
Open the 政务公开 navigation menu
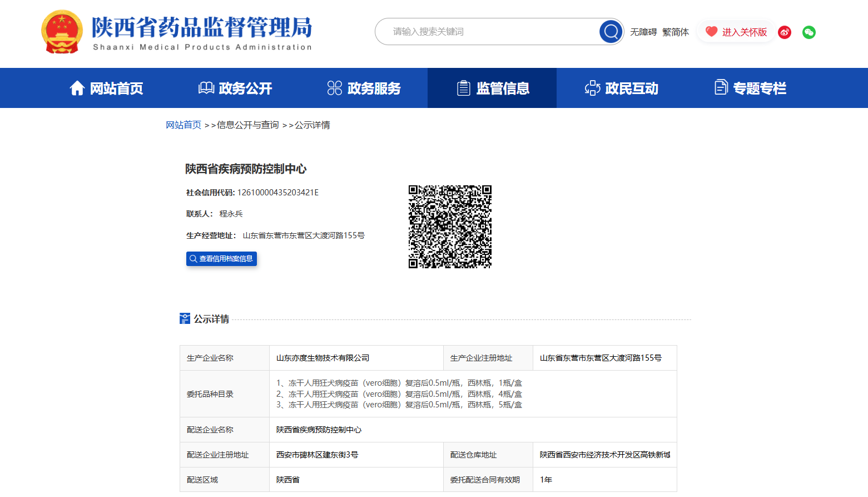(245, 88)
